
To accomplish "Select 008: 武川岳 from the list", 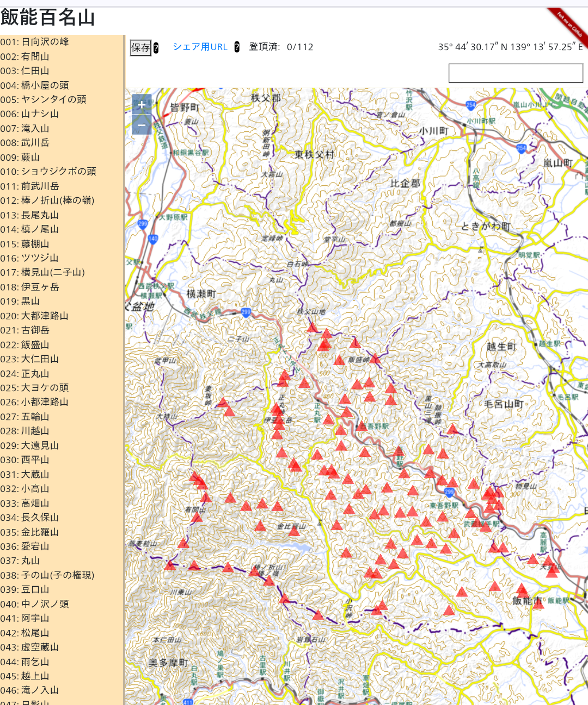I will tap(24, 143).
